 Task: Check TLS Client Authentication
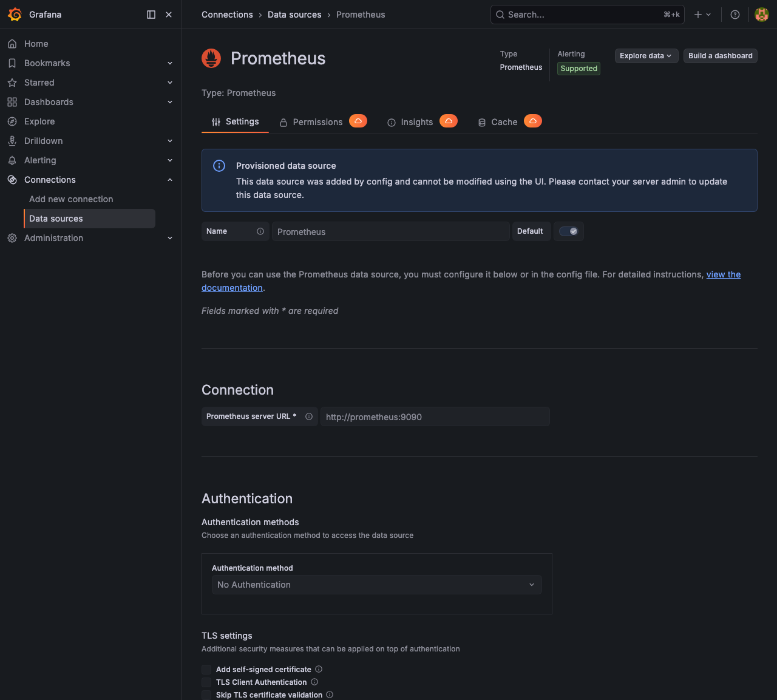pos(206,682)
